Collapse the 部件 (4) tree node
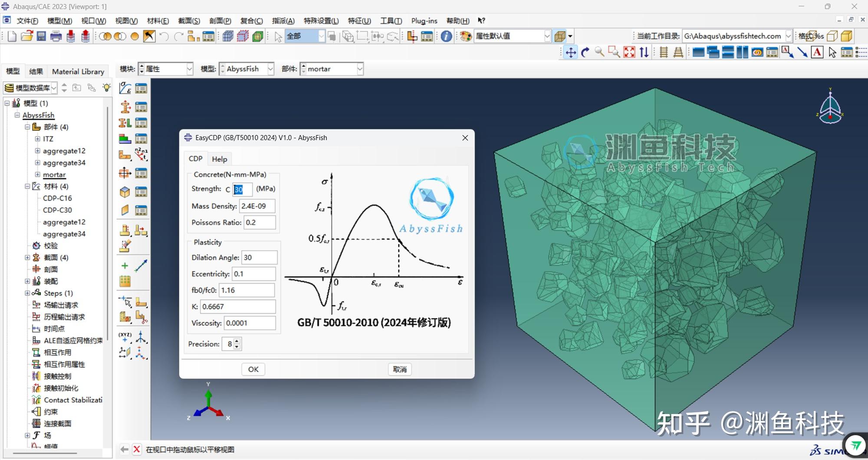Image resolution: width=868 pixels, height=460 pixels. [x=27, y=127]
